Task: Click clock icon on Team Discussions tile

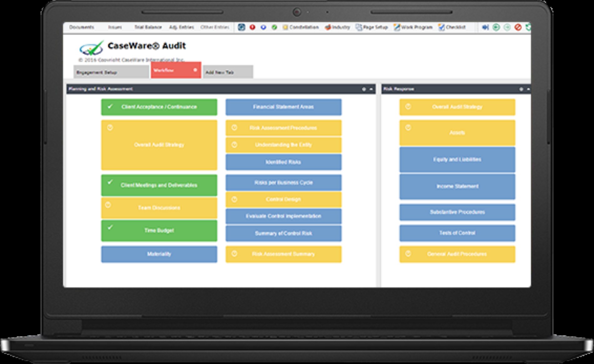Action: click(108, 205)
